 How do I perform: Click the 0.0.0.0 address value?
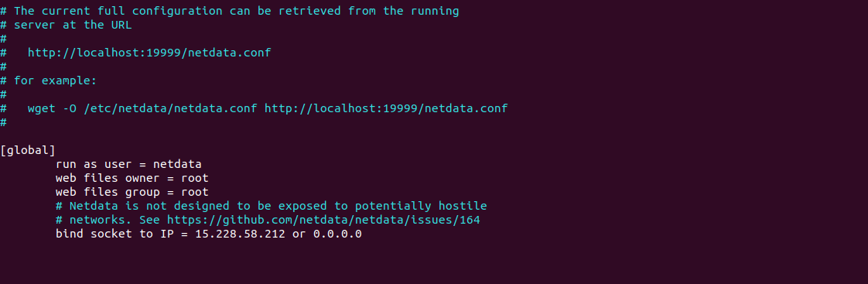[337, 234]
